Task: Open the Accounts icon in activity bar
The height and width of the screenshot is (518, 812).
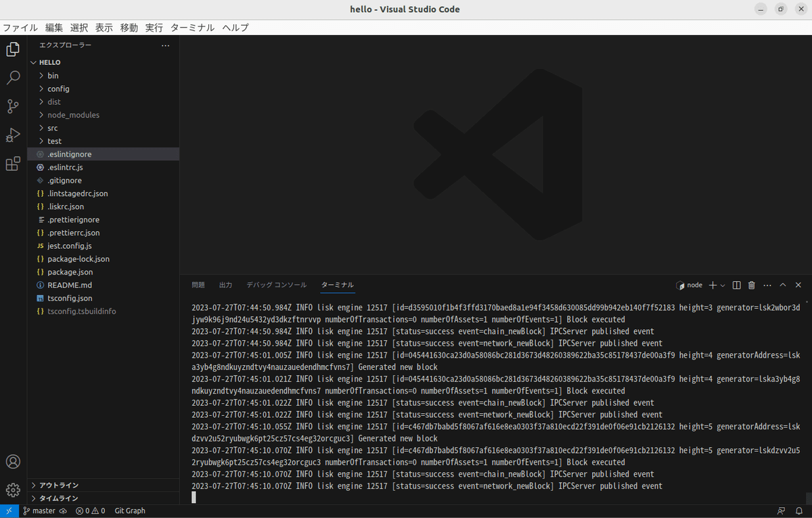Action: [x=13, y=462]
